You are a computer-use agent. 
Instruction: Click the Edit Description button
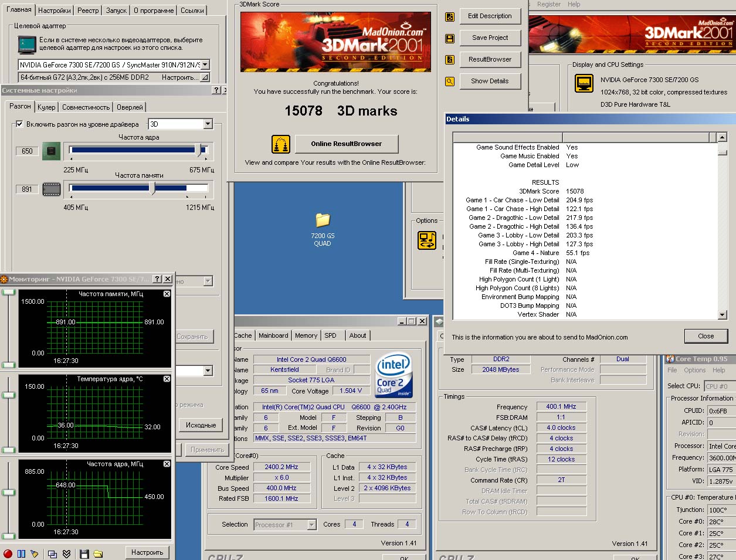pyautogui.click(x=490, y=16)
